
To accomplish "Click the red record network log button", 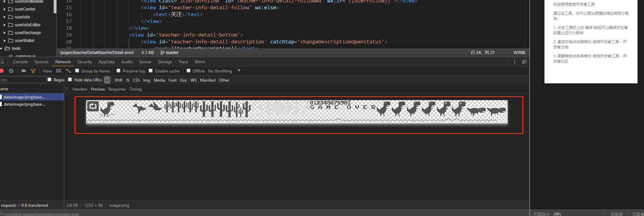I will 2,71.
